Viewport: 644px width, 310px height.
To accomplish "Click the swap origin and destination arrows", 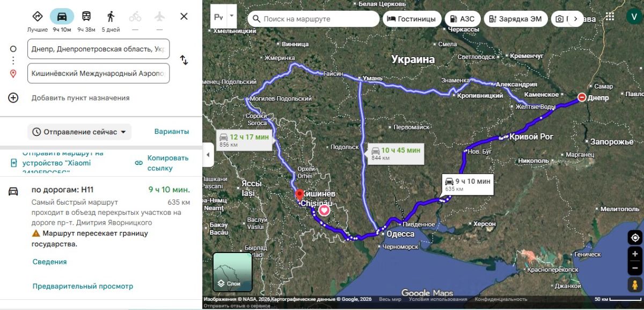I will tap(184, 61).
